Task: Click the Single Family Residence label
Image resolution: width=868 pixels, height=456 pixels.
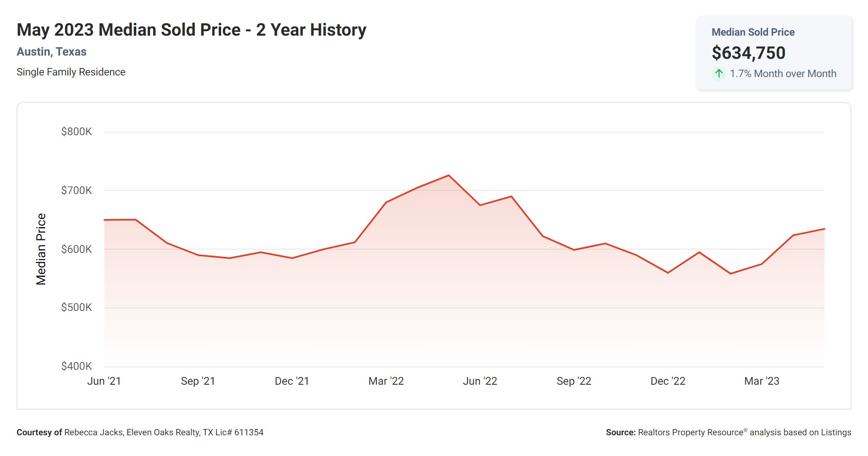Action: tap(71, 72)
